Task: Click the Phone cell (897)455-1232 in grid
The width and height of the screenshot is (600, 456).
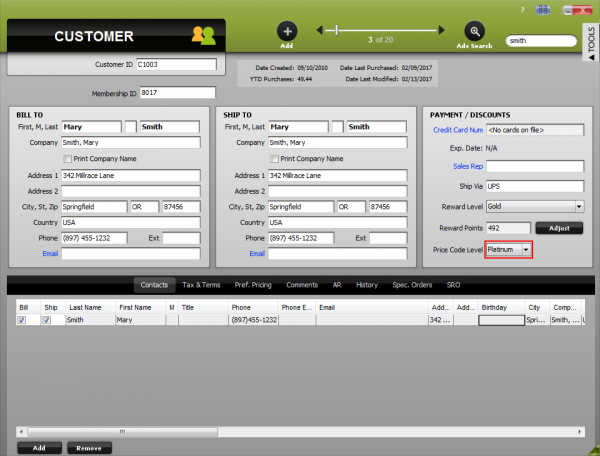Action: coord(253,320)
